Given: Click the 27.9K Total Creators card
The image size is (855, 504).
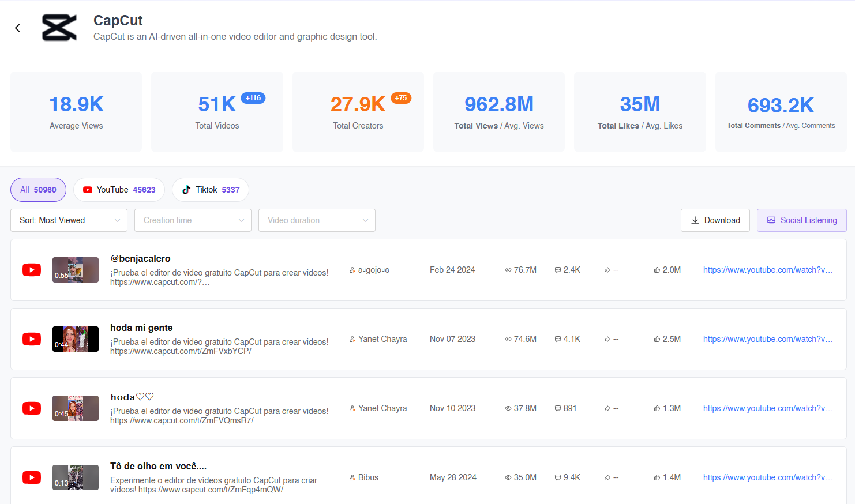Looking at the screenshot, I should [x=358, y=112].
